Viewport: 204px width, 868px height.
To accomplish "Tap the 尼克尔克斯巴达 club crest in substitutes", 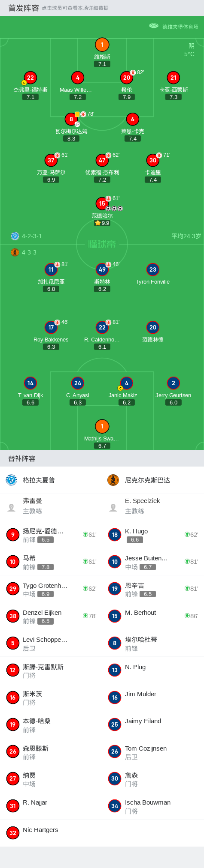I will 113,480.
